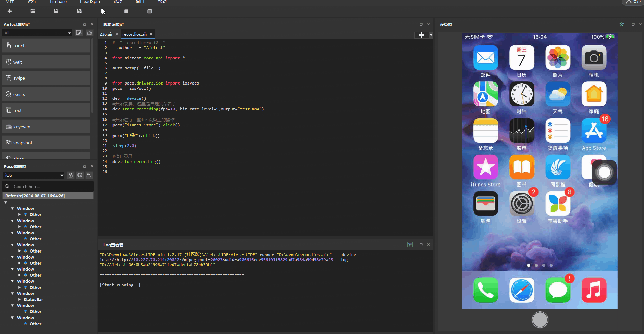Click the Poco search input field
This screenshot has height=334, width=644.
tap(47, 186)
